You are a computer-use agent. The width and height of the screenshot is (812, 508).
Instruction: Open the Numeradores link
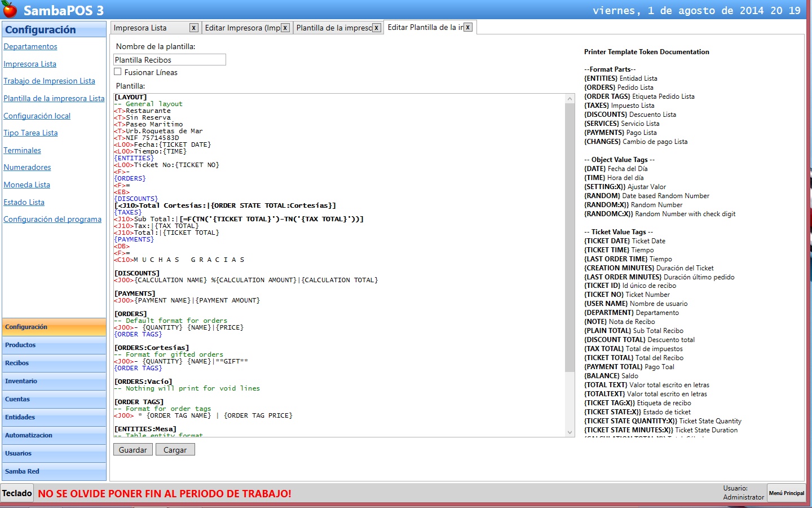point(27,167)
